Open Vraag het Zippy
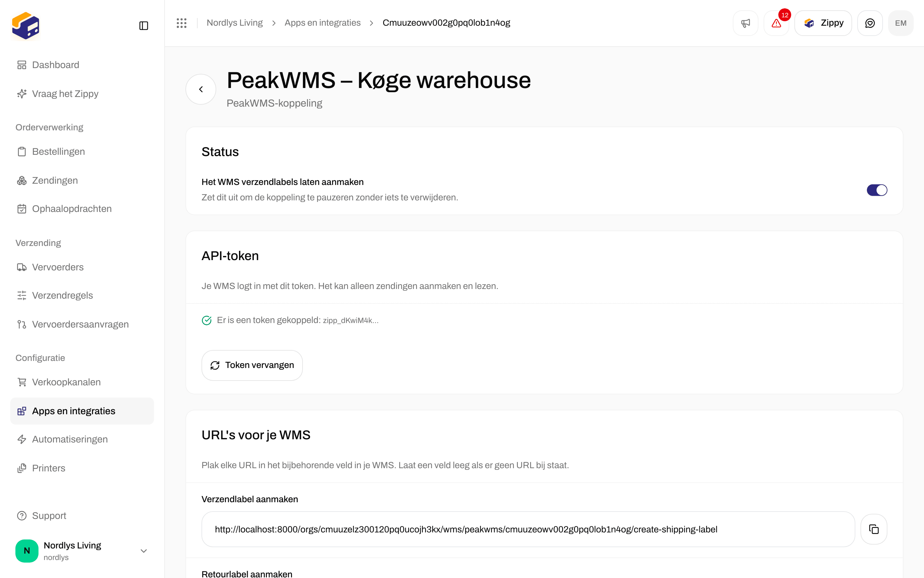 pyautogui.click(x=82, y=94)
